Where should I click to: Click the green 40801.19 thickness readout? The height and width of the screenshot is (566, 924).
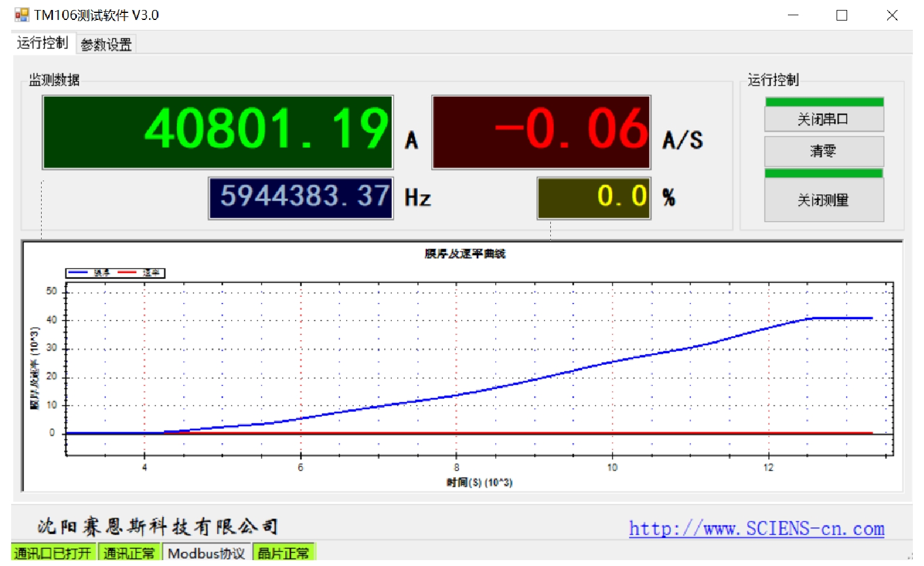click(x=218, y=133)
